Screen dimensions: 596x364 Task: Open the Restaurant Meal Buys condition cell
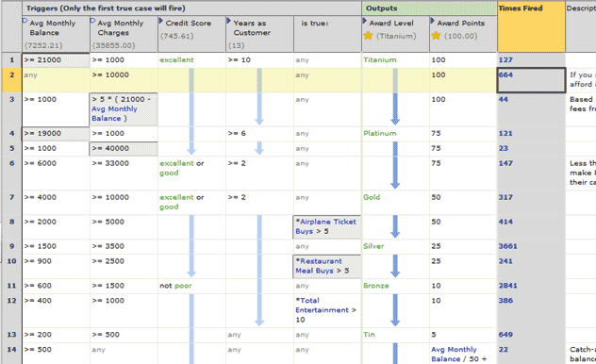[327, 266]
